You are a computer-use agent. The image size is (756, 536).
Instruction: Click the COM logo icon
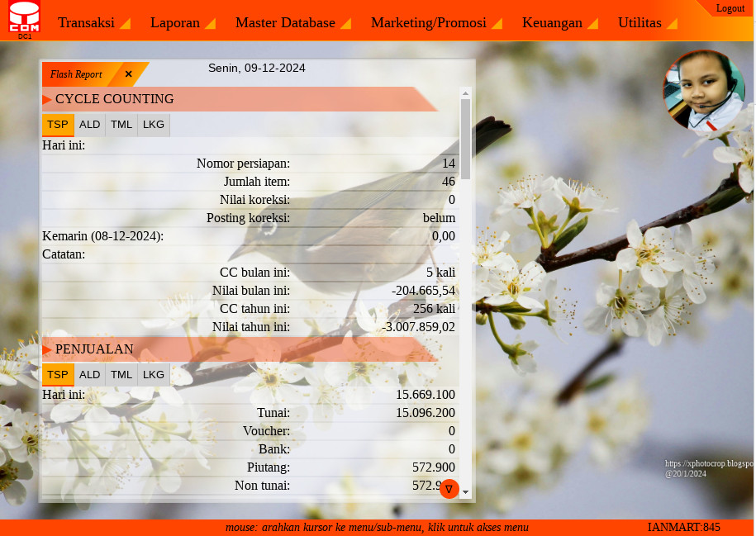[24, 18]
